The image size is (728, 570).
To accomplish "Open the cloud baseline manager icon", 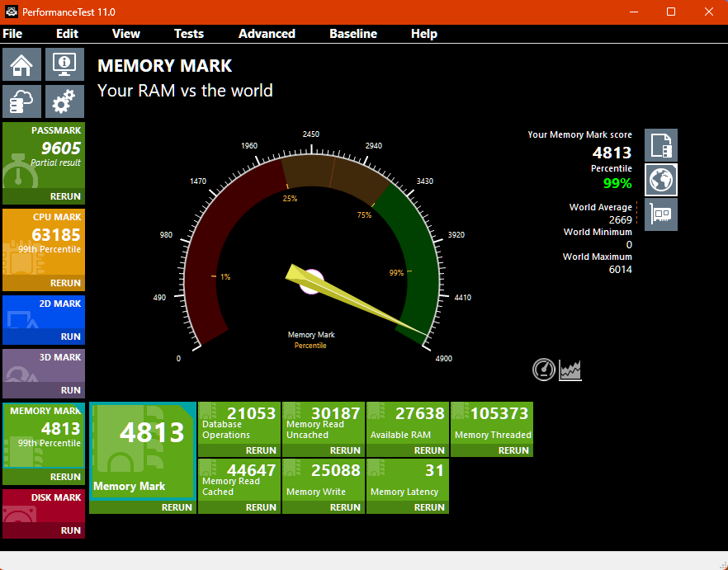I will tap(21, 101).
